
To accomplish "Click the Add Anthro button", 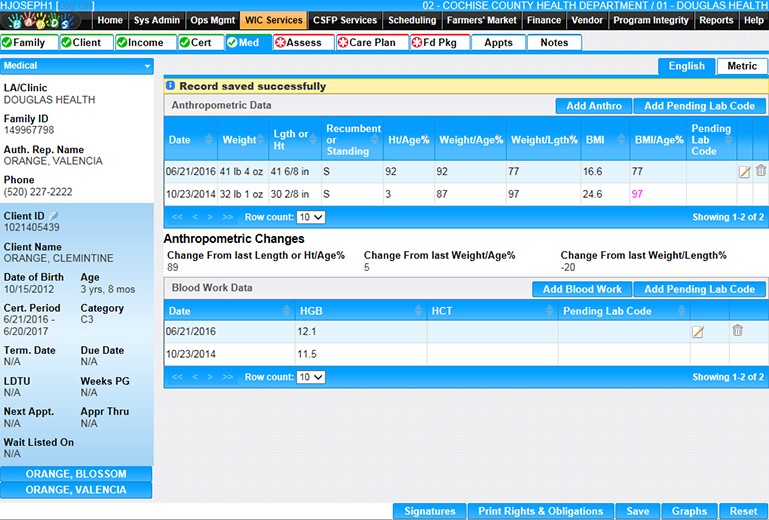I will [x=593, y=106].
